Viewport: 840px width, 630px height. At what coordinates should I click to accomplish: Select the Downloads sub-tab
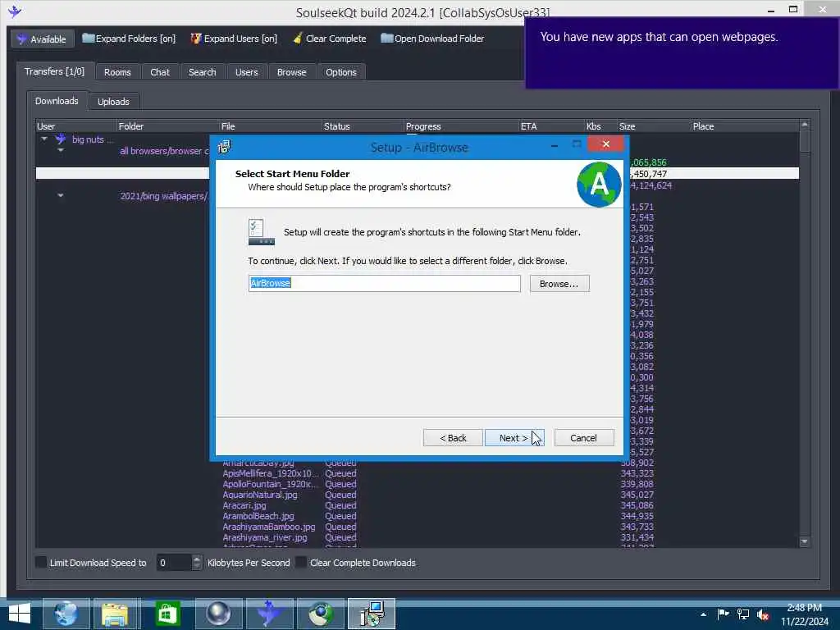click(x=57, y=101)
